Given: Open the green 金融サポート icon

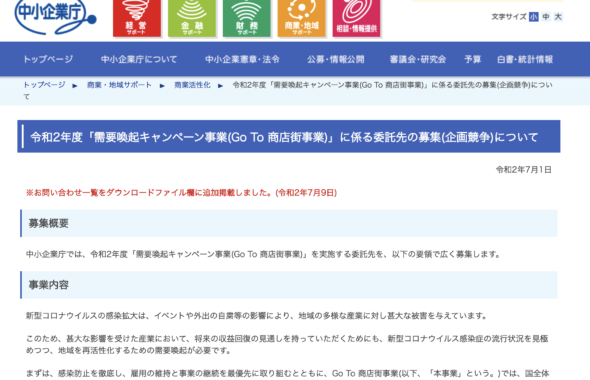Looking at the screenshot, I should pos(192,18).
